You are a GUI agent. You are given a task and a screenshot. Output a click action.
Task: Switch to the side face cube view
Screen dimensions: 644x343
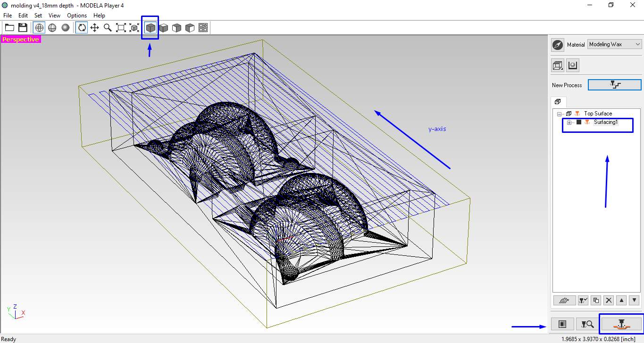click(190, 28)
